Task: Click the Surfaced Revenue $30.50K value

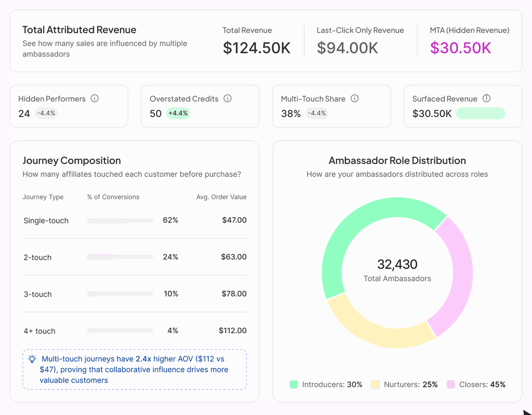Action: 432,113
